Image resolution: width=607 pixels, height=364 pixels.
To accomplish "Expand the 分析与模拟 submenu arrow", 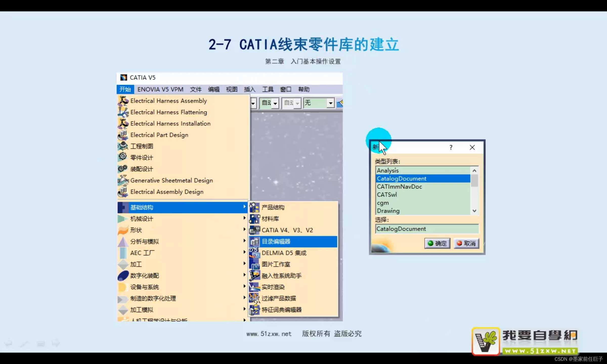I will pos(244,241).
